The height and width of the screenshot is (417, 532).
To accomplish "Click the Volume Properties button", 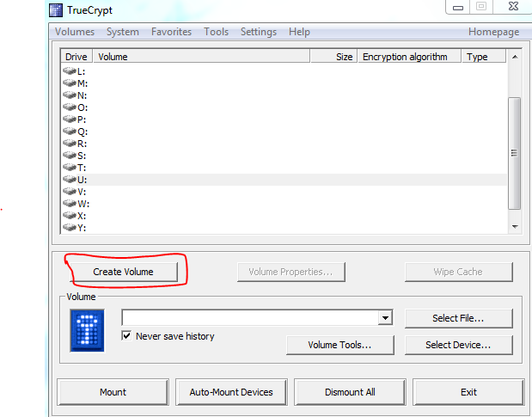I will tap(290, 272).
